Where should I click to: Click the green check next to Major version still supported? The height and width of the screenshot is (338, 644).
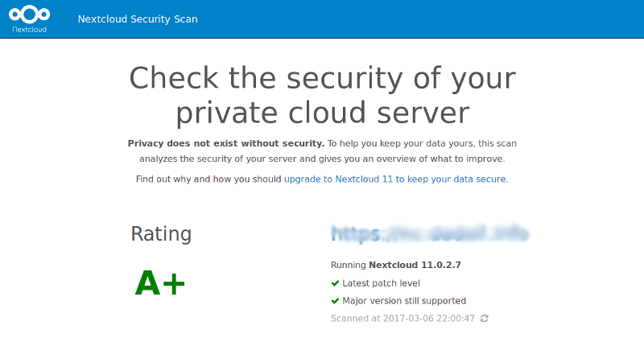[335, 301]
